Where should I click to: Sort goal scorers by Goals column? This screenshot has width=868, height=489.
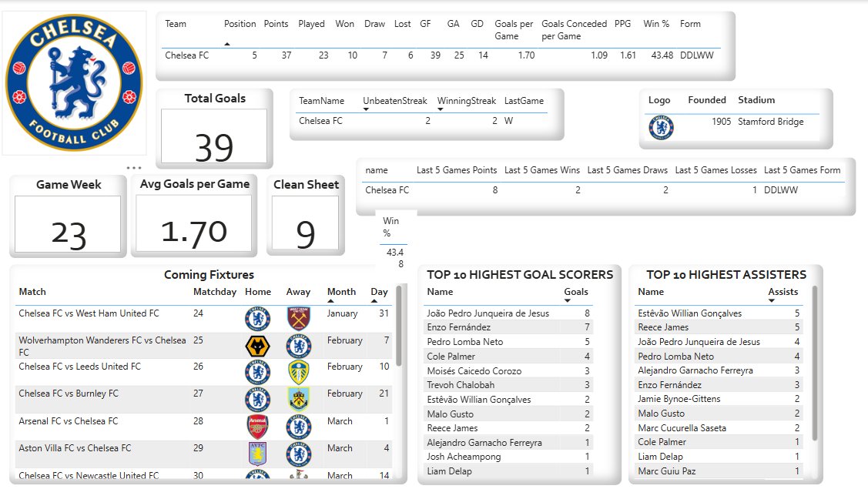point(576,292)
